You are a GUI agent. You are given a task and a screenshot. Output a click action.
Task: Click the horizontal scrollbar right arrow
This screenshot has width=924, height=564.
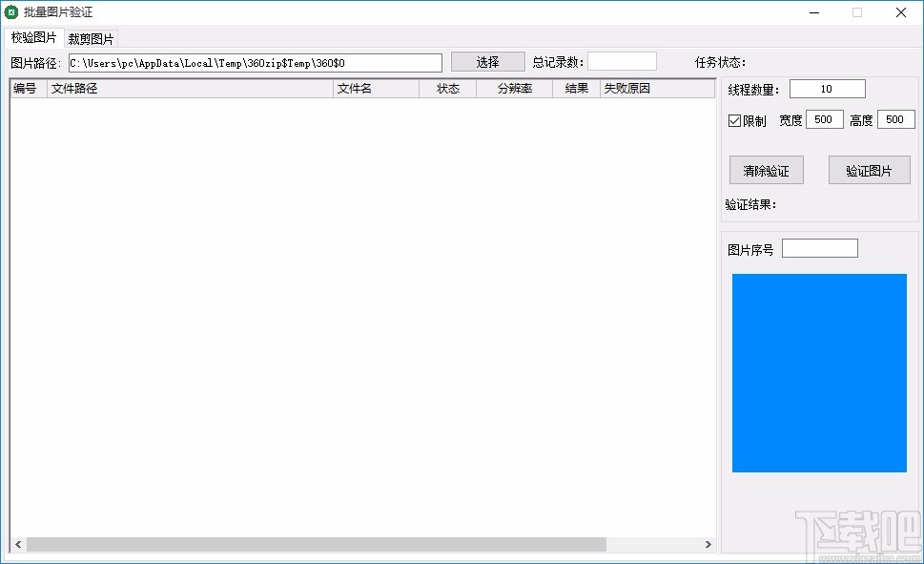coord(708,544)
